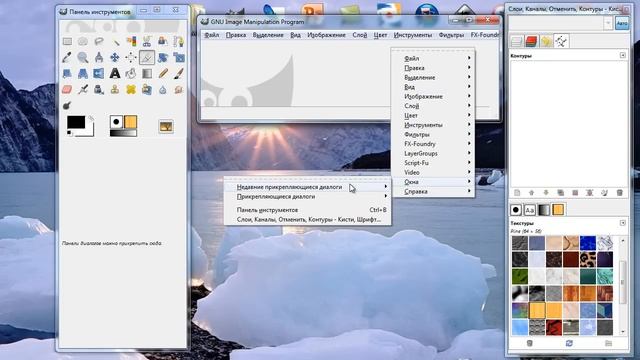Switch to the Layers tab in dock
Screen dimensions: 640x360
click(517, 41)
